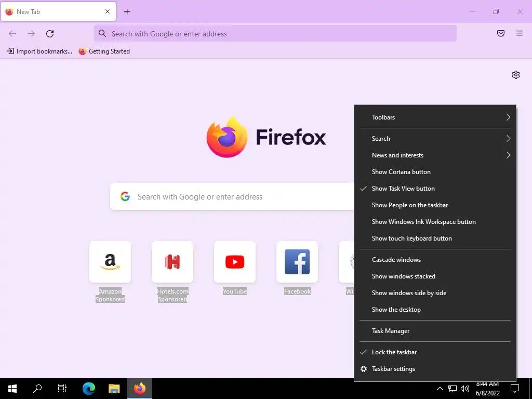532x399 pixels.
Task: Click the taskbar clock and date
Action: tap(487, 389)
